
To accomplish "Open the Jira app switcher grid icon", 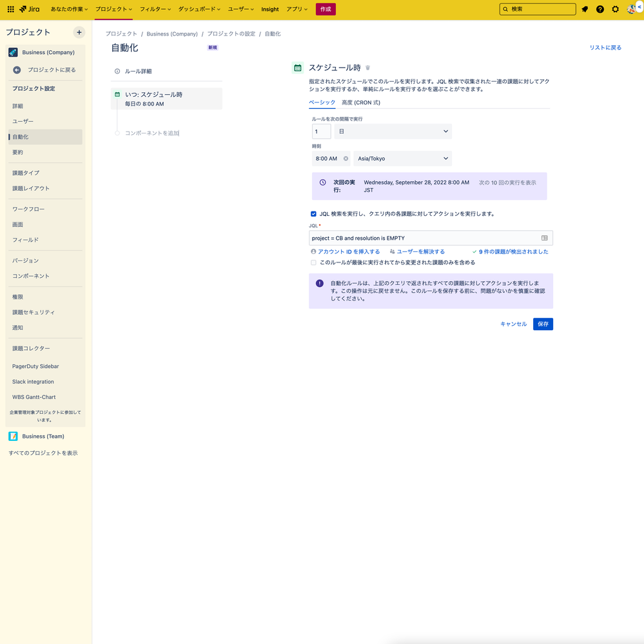I will coord(10,9).
